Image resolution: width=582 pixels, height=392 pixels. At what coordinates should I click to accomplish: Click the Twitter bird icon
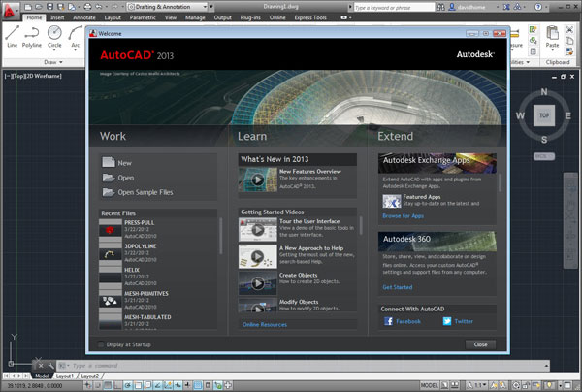click(x=447, y=321)
